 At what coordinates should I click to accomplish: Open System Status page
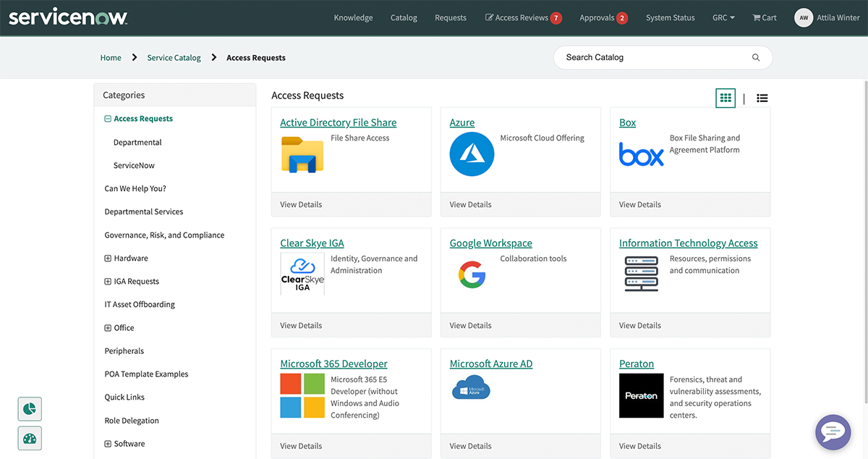[670, 17]
